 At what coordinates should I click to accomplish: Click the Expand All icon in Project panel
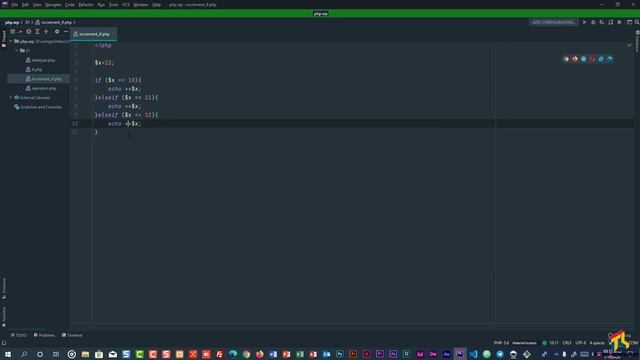(x=38, y=31)
